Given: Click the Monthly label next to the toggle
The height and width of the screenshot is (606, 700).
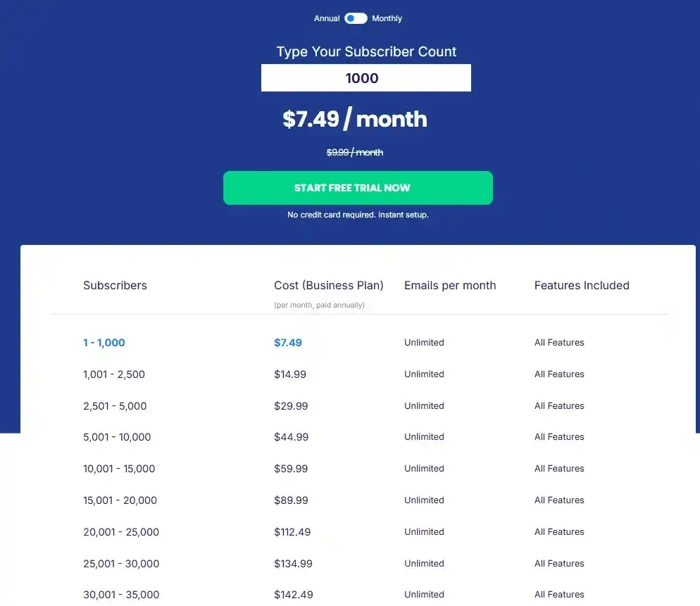Looking at the screenshot, I should pos(387,18).
